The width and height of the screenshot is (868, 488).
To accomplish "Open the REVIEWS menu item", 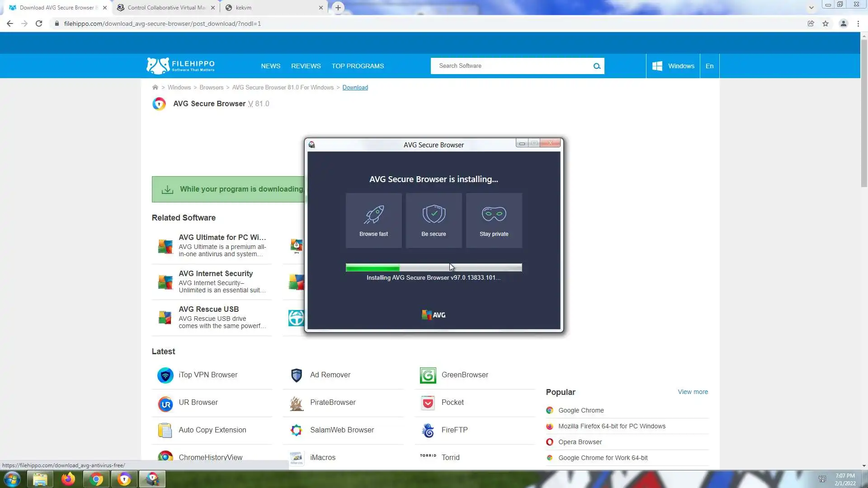I will point(306,66).
